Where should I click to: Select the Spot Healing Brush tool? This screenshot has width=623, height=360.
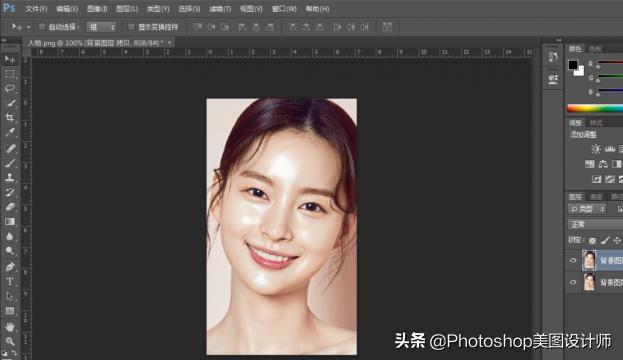pos(10,148)
